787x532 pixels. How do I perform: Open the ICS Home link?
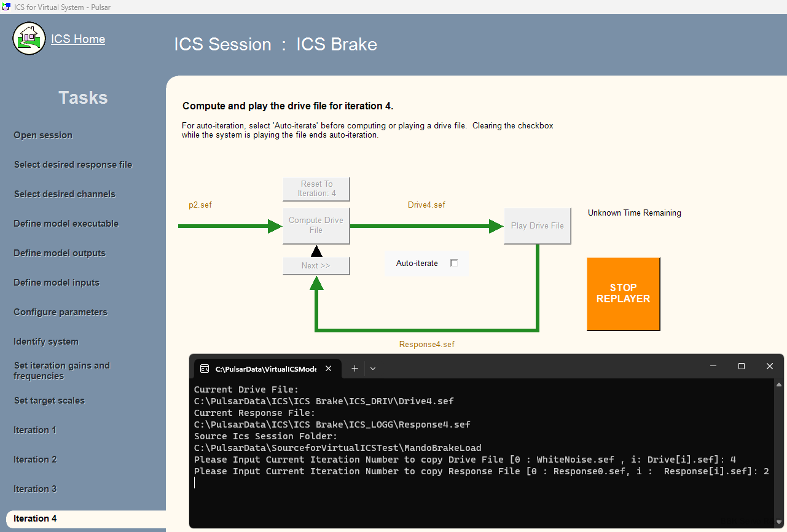(x=78, y=39)
